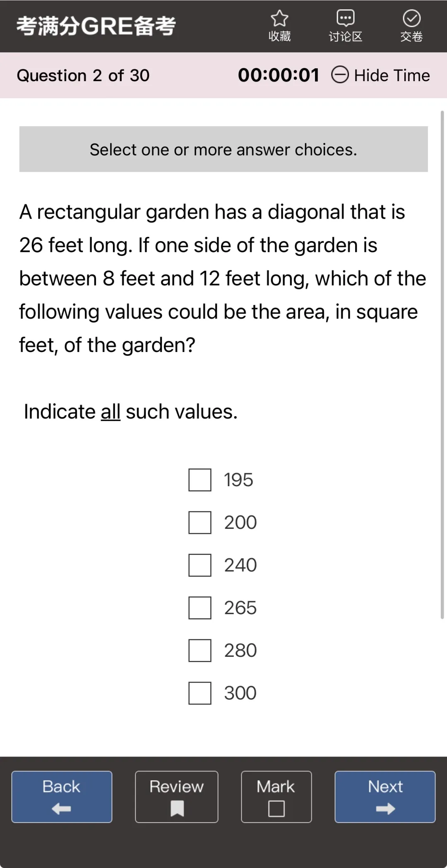
Task: Check the 200 answer choice
Action: [200, 523]
